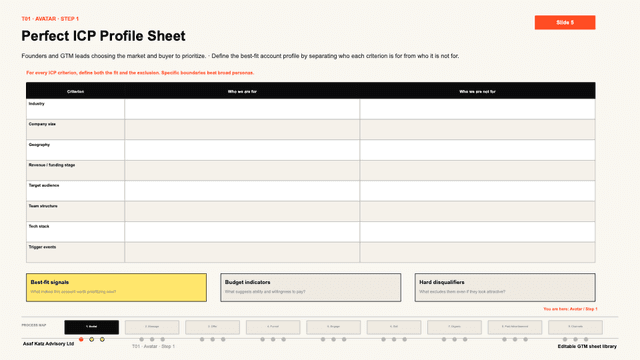The height and width of the screenshot is (360, 640).
Task: Click Company size 'Who we are not for' cell
Action: click(478, 129)
